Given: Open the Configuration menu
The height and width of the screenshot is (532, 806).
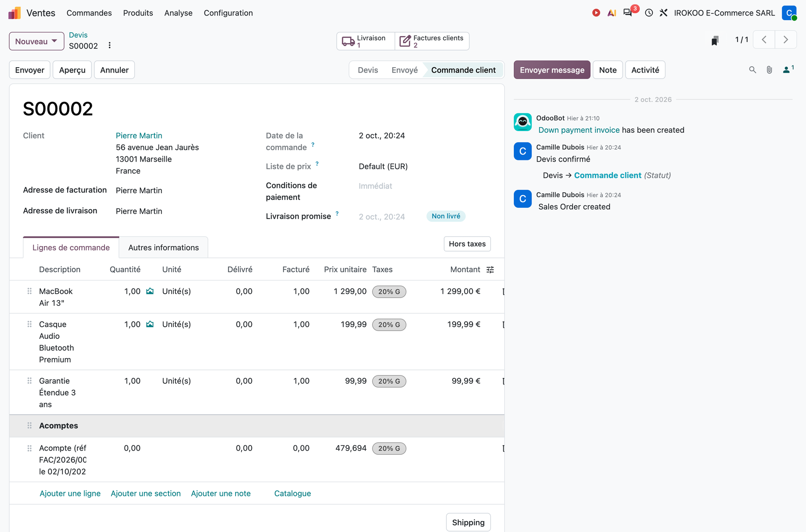Looking at the screenshot, I should click(x=228, y=13).
